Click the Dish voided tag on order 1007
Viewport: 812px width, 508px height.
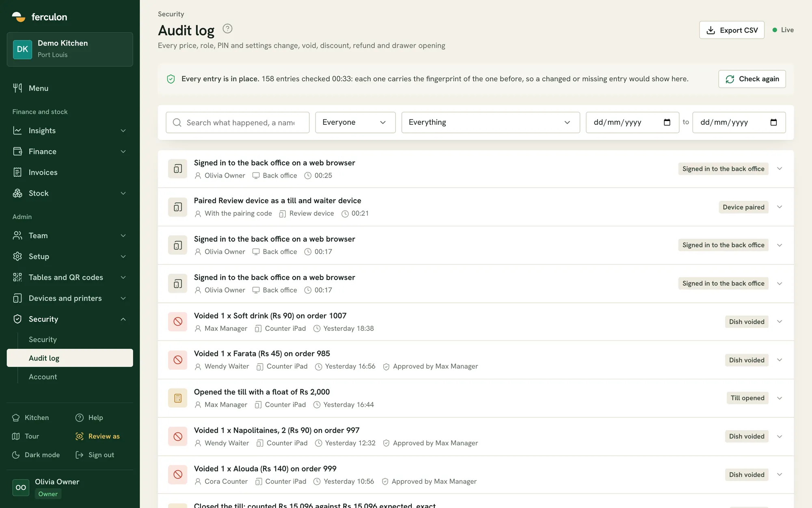point(747,321)
